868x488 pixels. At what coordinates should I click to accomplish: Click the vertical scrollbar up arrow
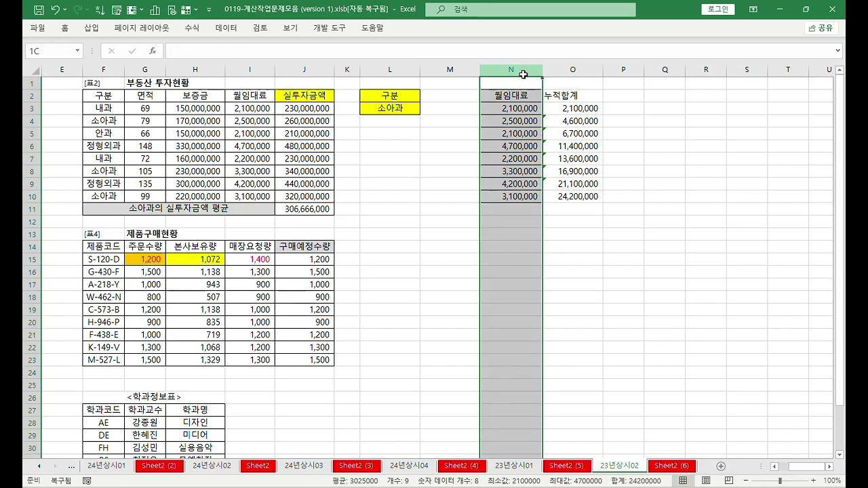tap(840, 70)
